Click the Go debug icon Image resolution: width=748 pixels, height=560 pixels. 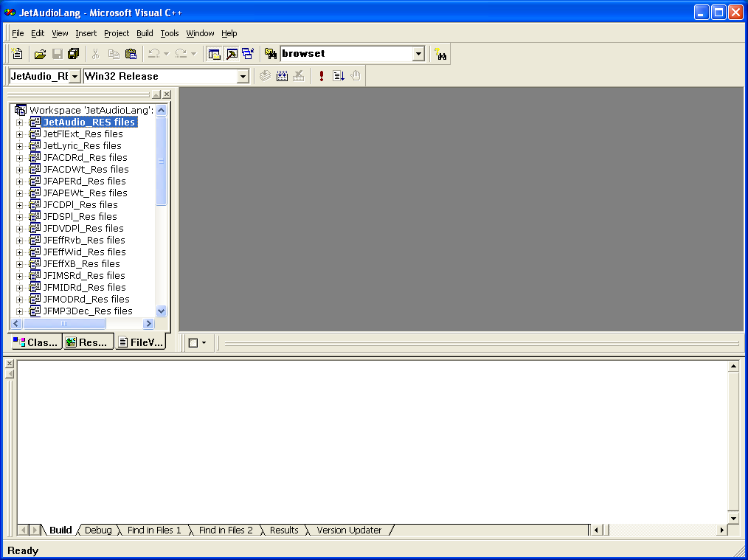(339, 76)
